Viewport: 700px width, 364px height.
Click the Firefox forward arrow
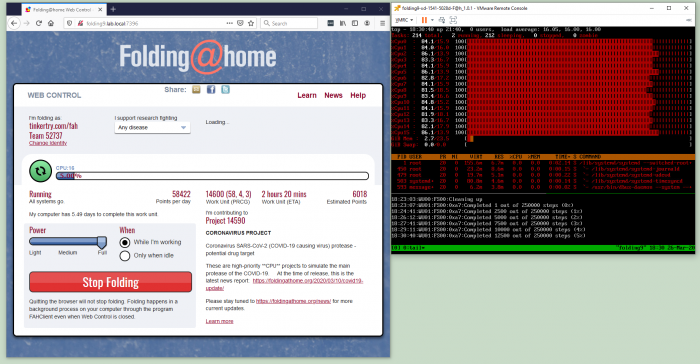(27, 23)
